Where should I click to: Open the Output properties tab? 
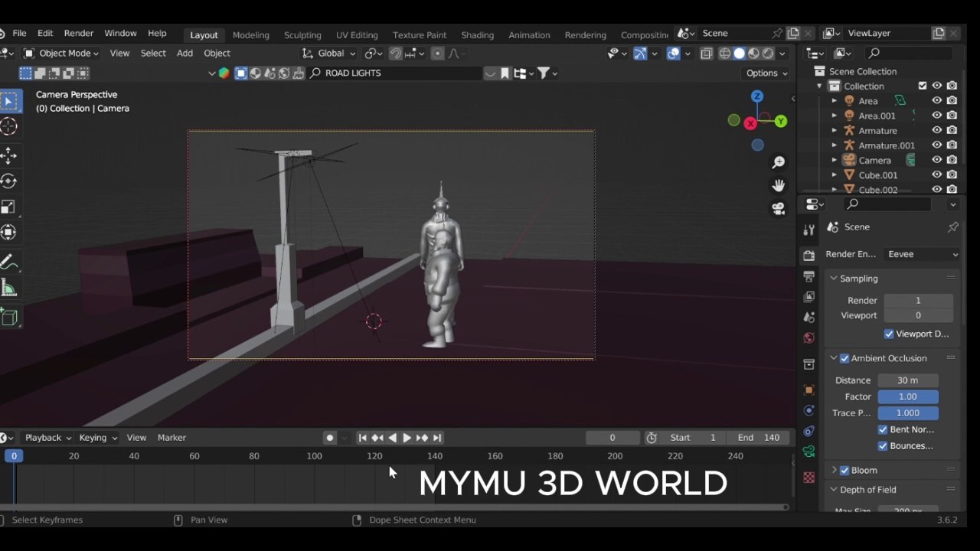tap(809, 275)
